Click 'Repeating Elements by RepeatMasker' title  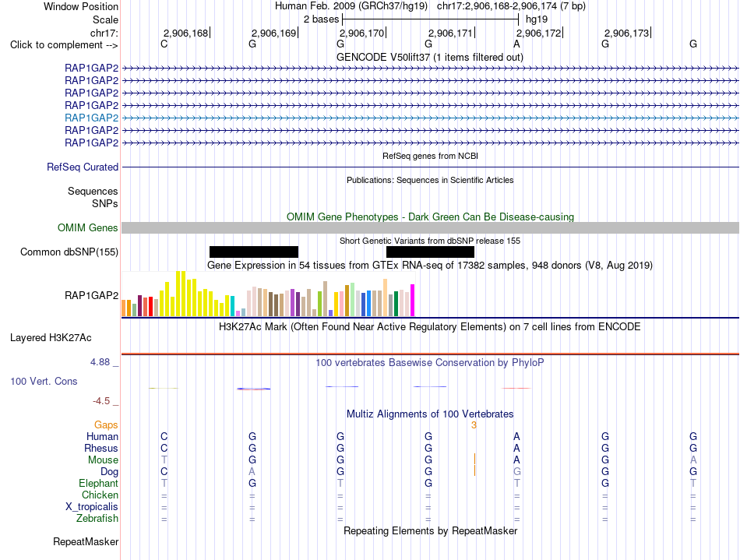point(431,530)
